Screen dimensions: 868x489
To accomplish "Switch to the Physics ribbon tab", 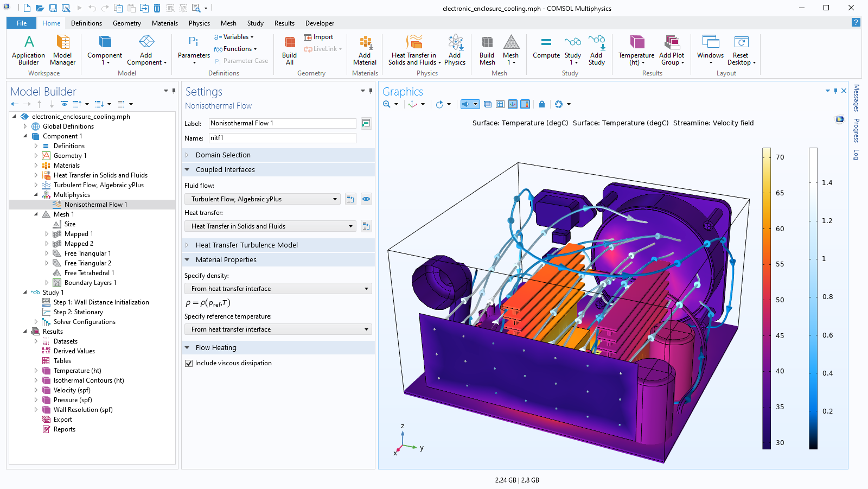I will (199, 23).
